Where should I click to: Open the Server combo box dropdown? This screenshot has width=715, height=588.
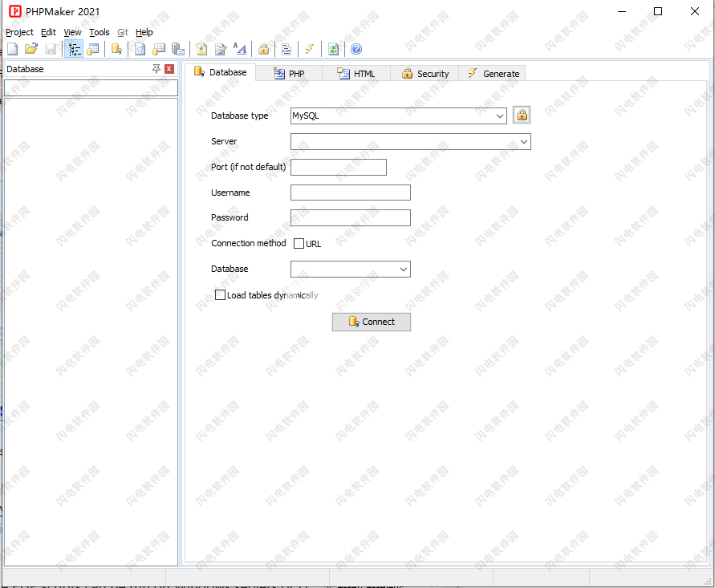[524, 142]
